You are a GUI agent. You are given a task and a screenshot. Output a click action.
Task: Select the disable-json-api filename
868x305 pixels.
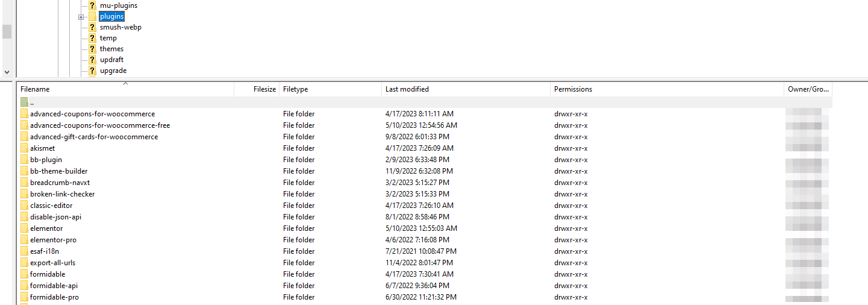coord(55,217)
